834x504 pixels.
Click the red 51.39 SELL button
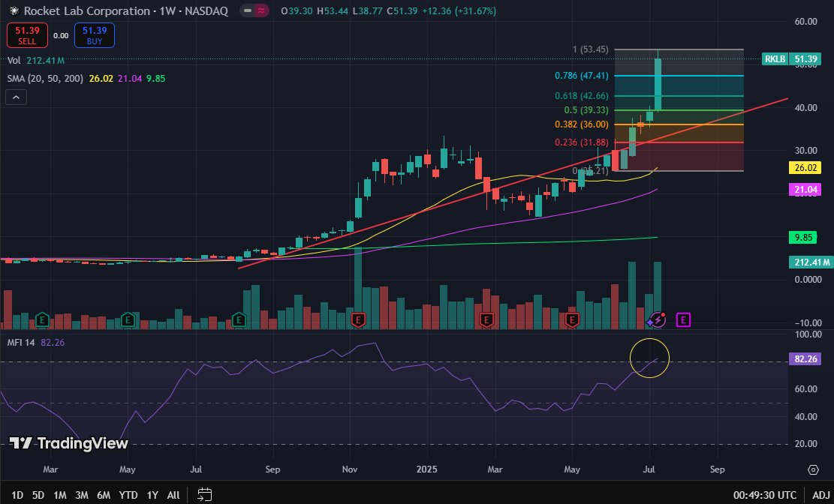[27, 35]
